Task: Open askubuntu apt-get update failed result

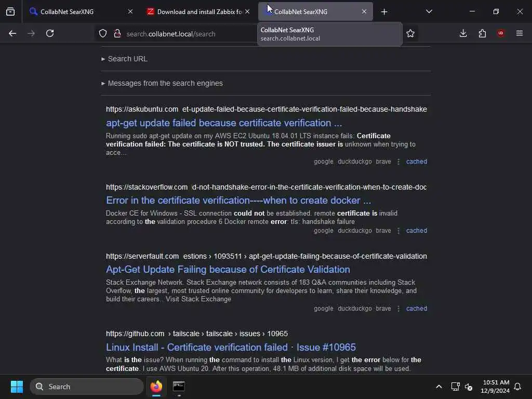Action: tap(224, 123)
